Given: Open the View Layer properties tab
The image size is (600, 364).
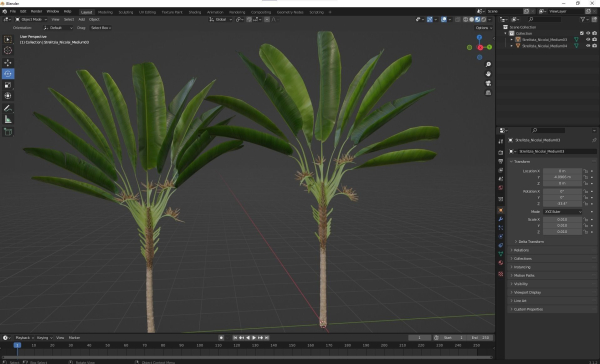Looking at the screenshot, I should coord(501,170).
